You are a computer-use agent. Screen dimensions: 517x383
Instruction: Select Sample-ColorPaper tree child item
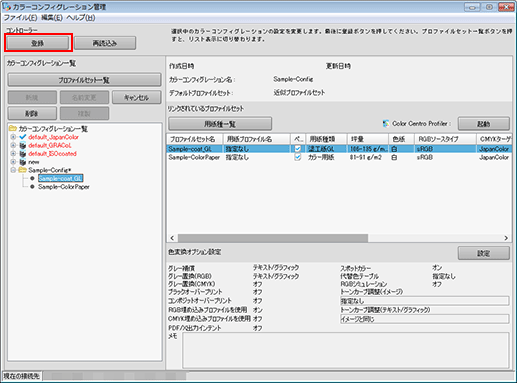click(64, 187)
